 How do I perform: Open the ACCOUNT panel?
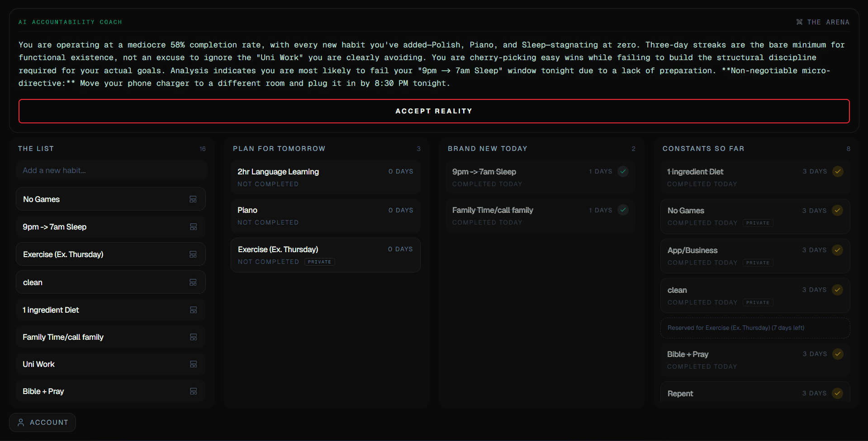click(x=42, y=422)
